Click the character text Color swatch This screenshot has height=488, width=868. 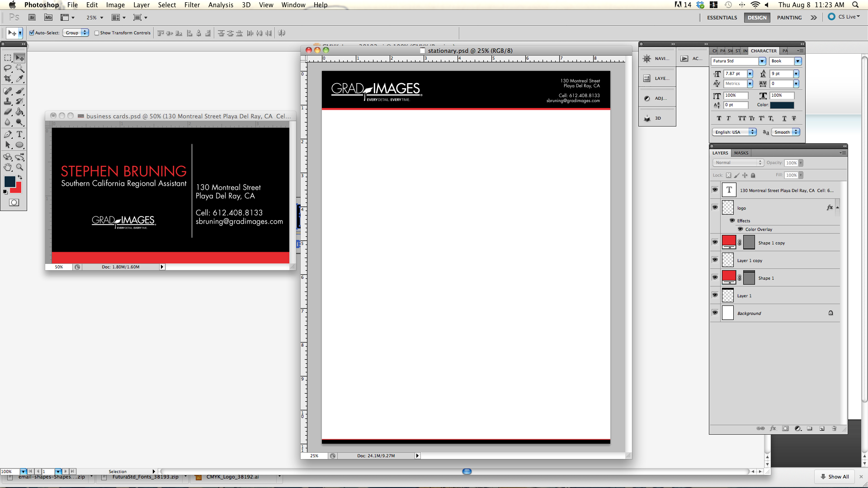(782, 105)
